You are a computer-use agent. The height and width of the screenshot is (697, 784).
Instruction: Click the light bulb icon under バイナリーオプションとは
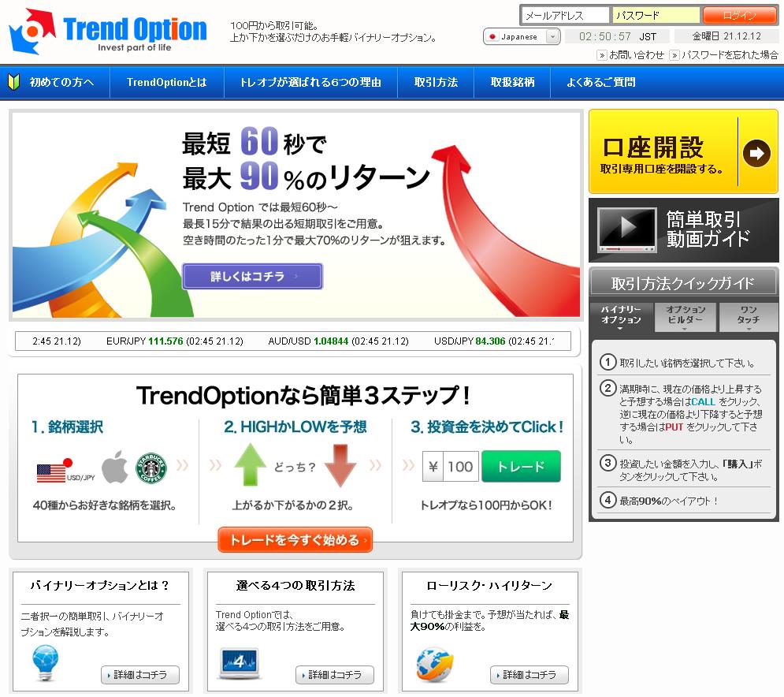coord(46,662)
